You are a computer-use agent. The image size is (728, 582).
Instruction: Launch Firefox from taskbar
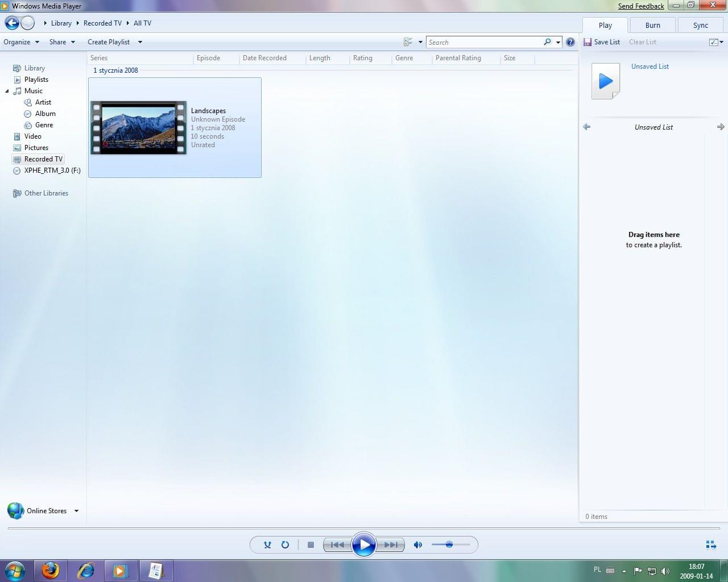(x=51, y=570)
